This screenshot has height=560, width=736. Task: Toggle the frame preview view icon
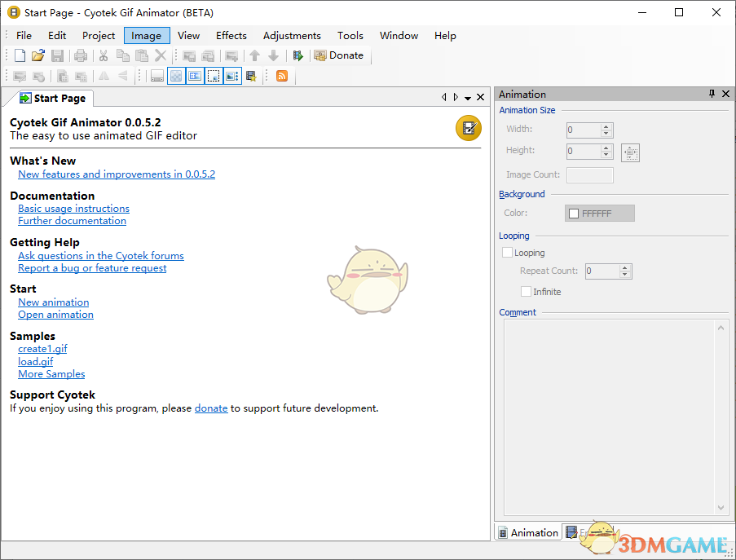(231, 75)
